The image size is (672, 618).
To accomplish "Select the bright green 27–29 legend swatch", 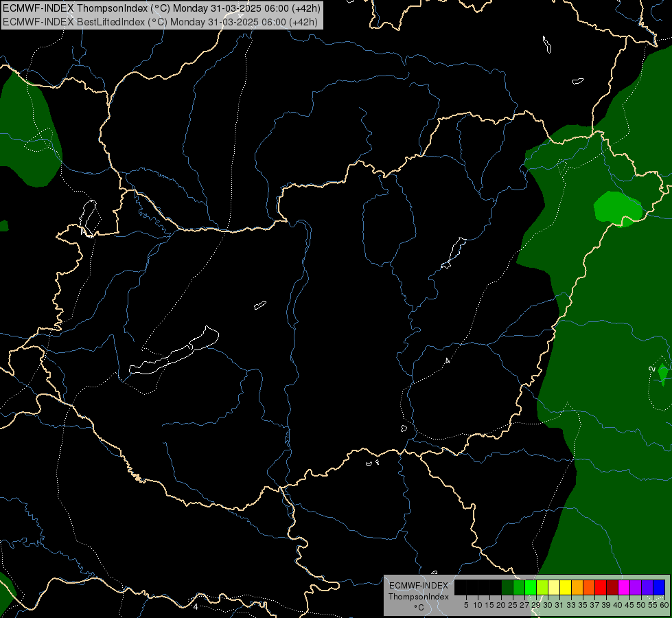I will [531, 587].
